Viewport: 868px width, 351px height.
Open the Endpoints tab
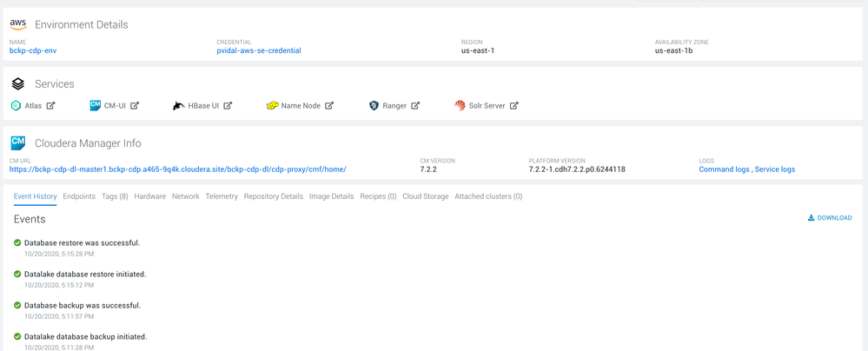coord(79,196)
